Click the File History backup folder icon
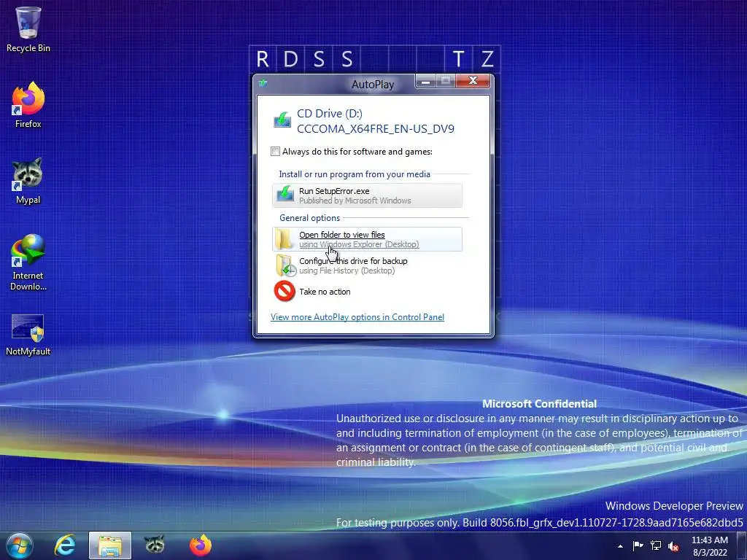The height and width of the screenshot is (560, 747). 286,265
